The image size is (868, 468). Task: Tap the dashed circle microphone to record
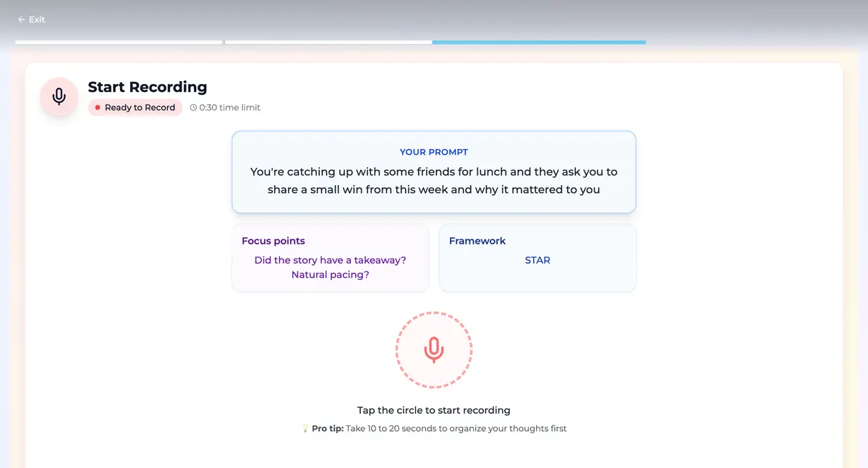434,350
